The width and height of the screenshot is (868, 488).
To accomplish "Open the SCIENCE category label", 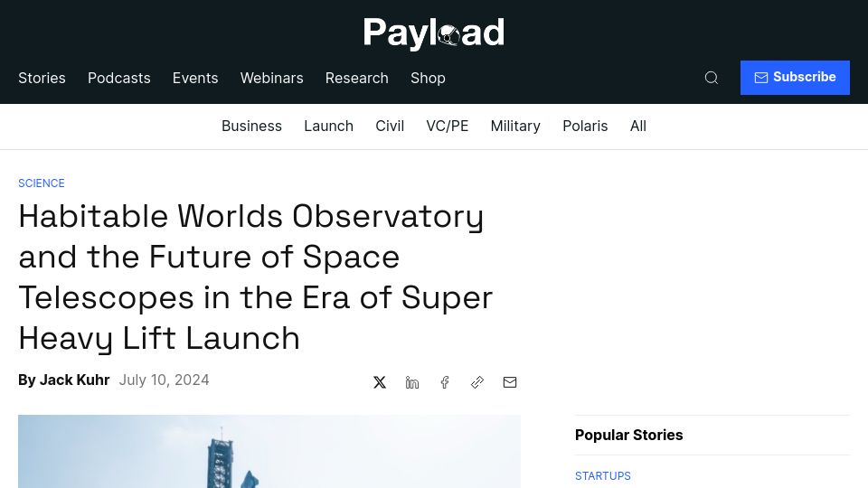I will click(x=42, y=183).
